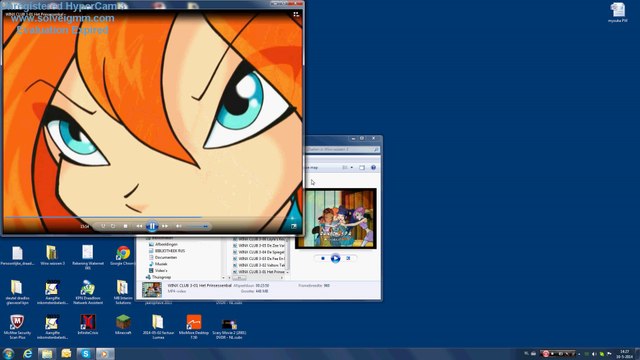Mute the Media Player volume
This screenshot has height=360, width=640.
[x=178, y=226]
